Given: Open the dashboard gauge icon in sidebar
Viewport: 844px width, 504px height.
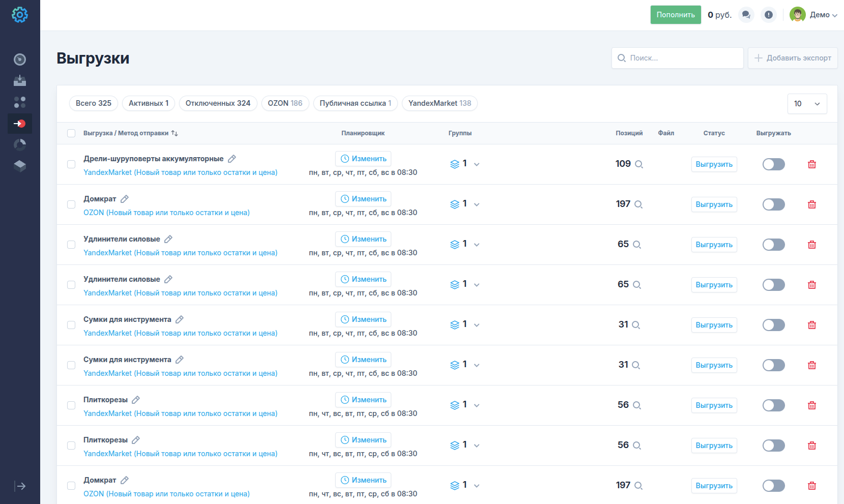Looking at the screenshot, I should [x=20, y=60].
